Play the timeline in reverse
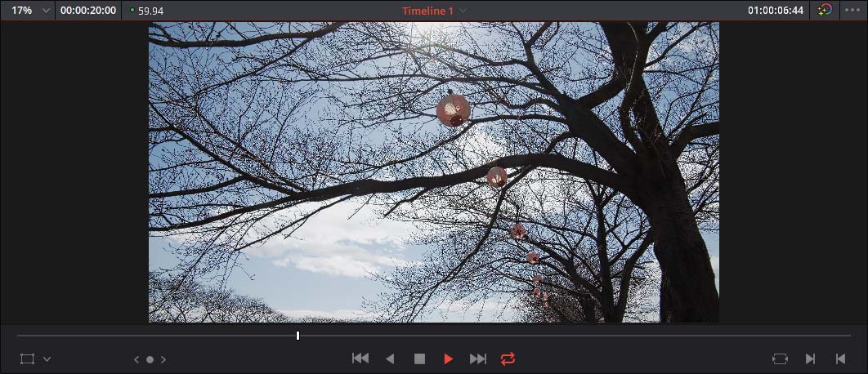Viewport: 868px width, 374px height. pyautogui.click(x=390, y=359)
